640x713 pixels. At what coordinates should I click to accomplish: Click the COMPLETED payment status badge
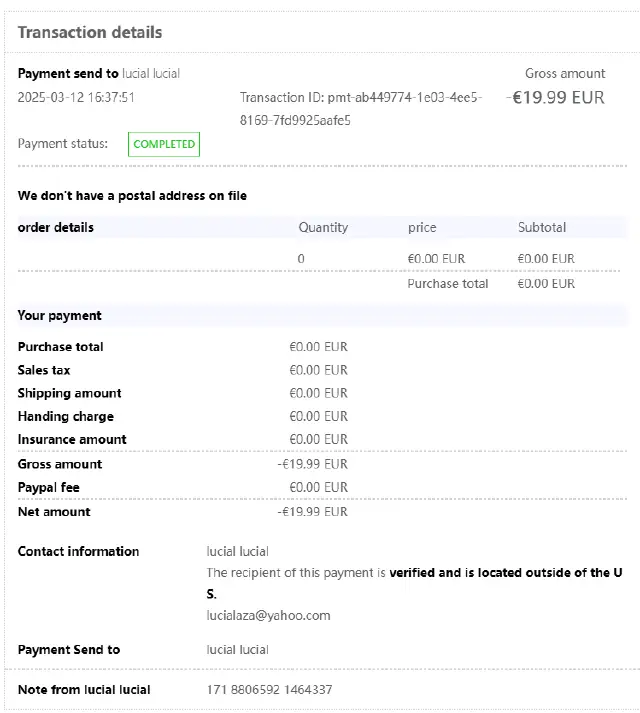[x=164, y=144]
